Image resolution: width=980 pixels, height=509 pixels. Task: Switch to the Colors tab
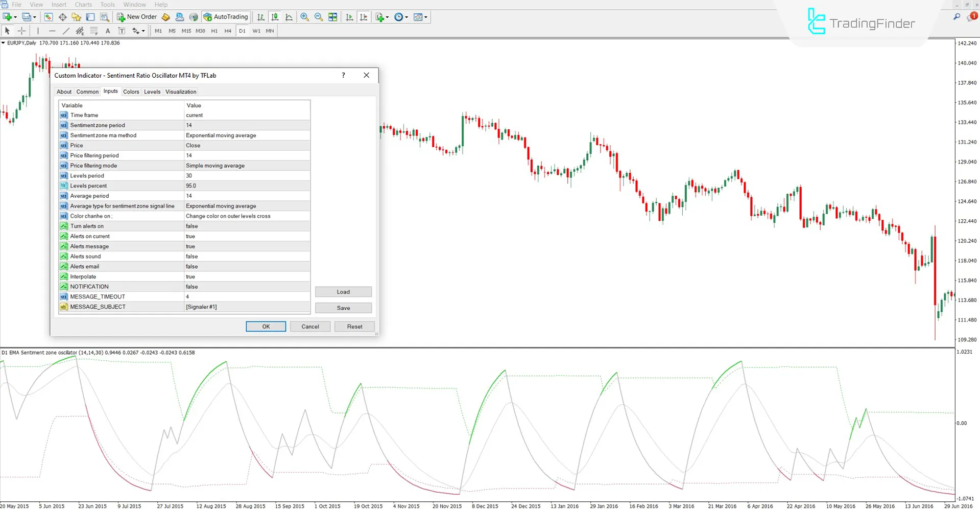pos(131,91)
